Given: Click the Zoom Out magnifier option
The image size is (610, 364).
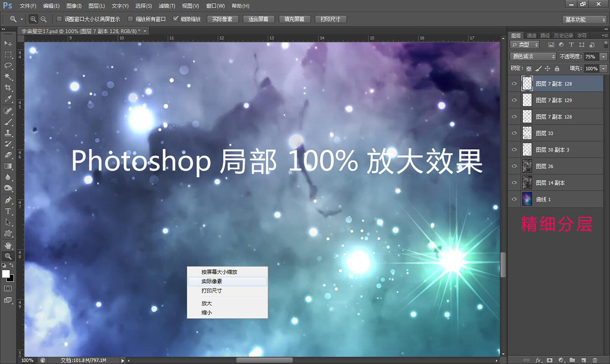Looking at the screenshot, I should (44, 19).
